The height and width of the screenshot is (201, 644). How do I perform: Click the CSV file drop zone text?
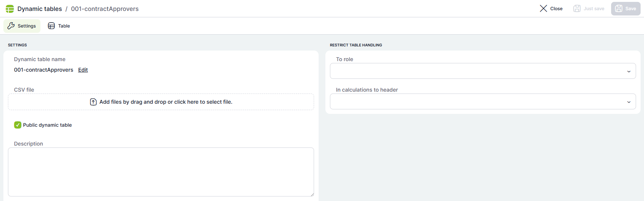(166, 102)
